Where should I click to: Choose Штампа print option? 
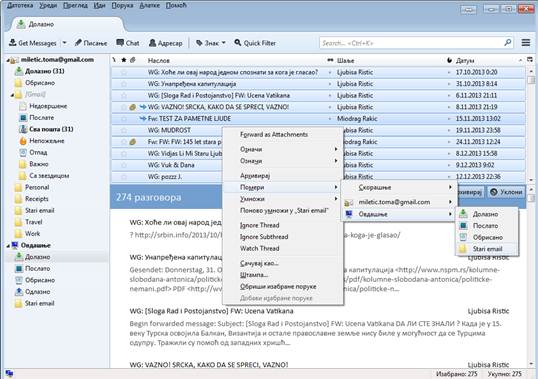[283, 275]
